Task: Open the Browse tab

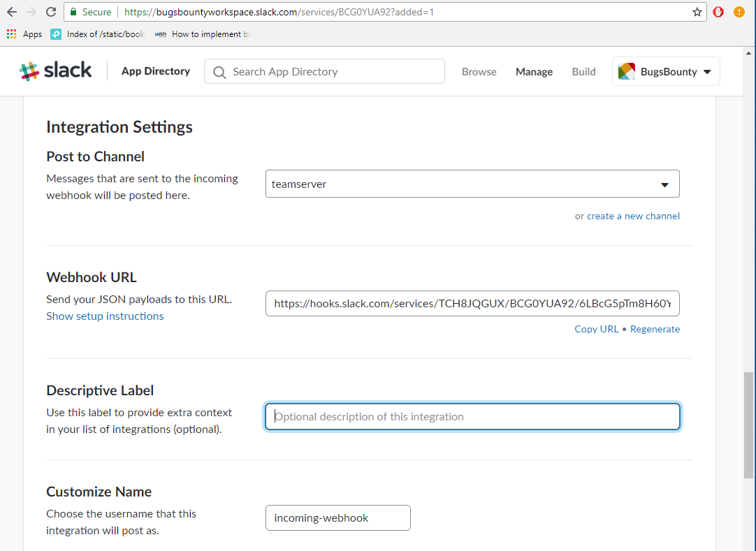Action: (479, 71)
